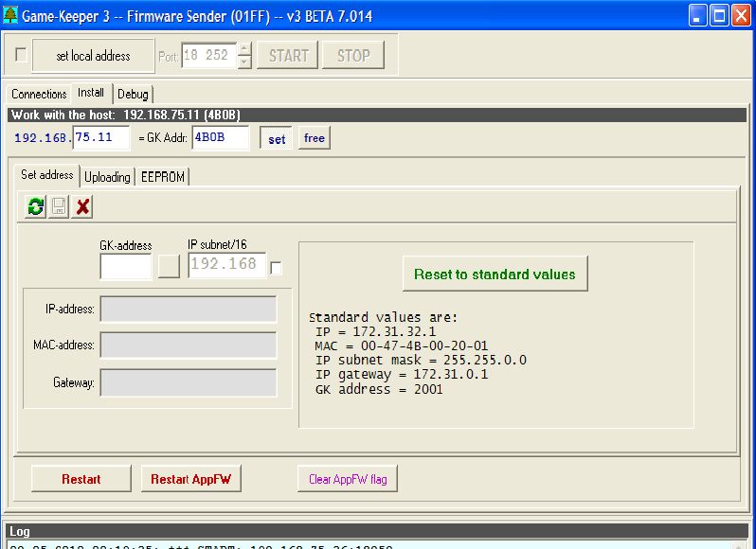Viewport: 756px width, 549px height.
Task: Click the Clear AppFW flag button
Action: point(348,479)
